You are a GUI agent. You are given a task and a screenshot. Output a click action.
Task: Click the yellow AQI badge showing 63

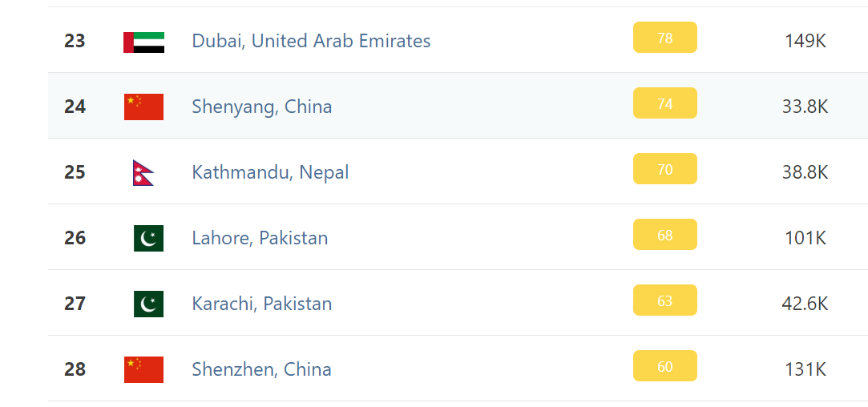[665, 300]
